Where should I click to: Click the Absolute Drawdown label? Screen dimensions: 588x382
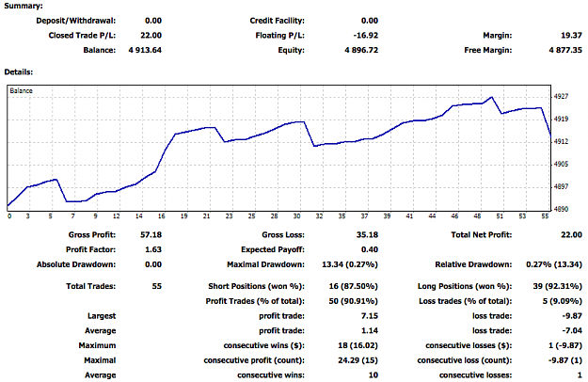click(76, 264)
